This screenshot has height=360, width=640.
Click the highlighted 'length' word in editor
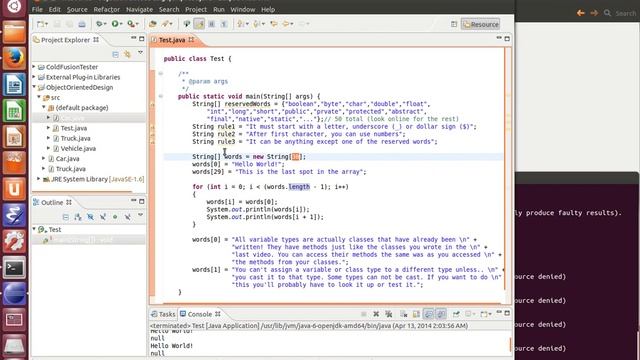pyautogui.click(x=299, y=187)
